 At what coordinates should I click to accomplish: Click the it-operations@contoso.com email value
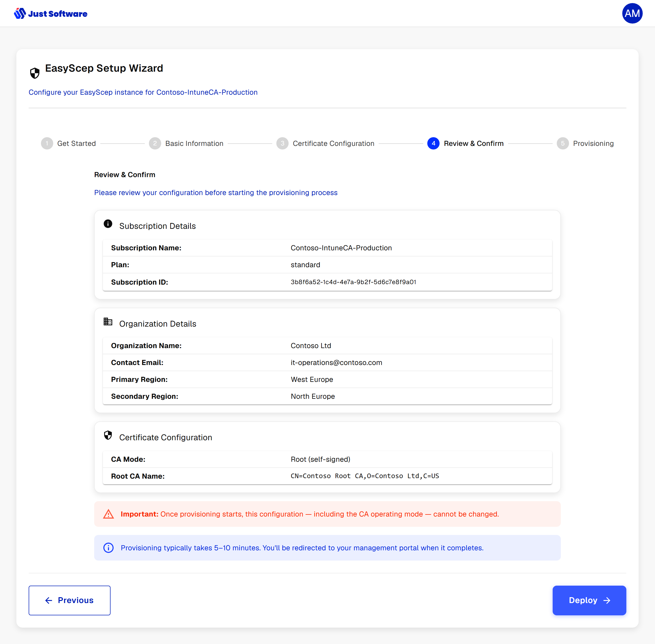tap(336, 363)
